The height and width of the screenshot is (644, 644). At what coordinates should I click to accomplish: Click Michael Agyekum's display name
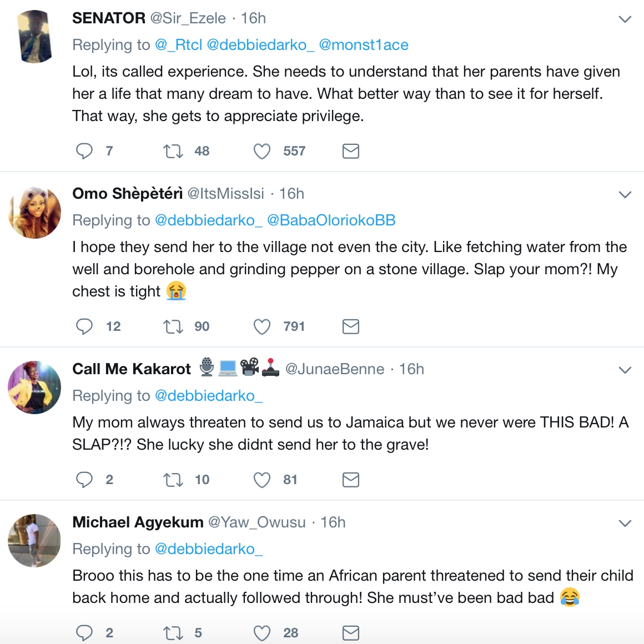tap(138, 522)
